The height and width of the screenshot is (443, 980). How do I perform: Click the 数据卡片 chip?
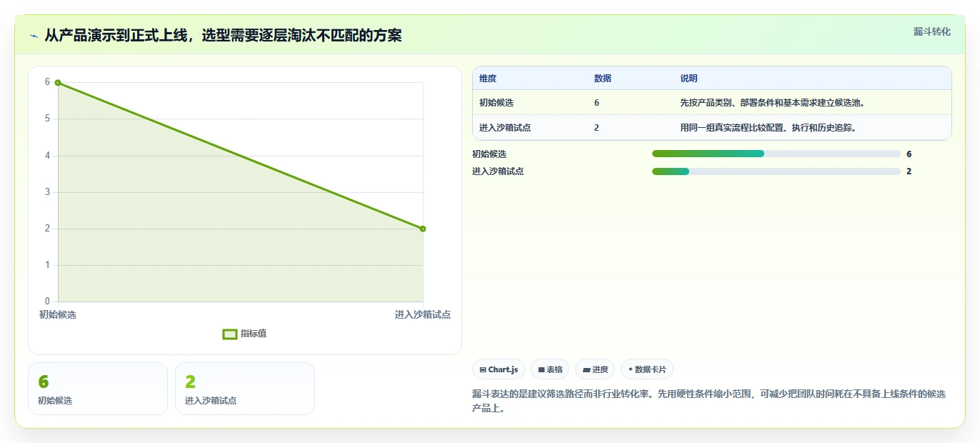point(647,369)
